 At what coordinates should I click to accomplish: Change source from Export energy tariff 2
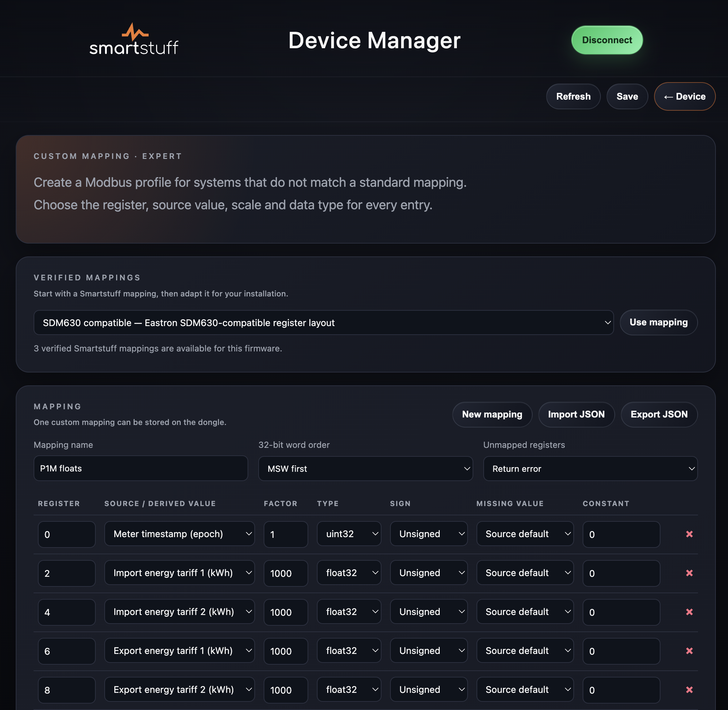179,690
